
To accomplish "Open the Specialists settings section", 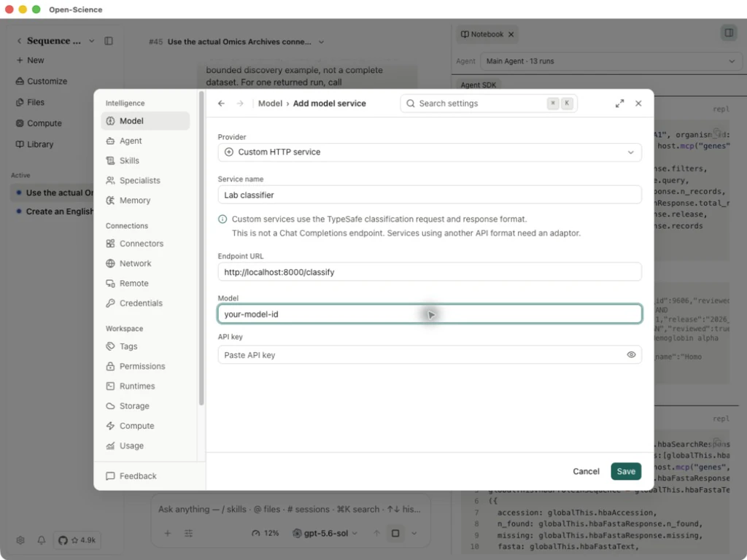I will tap(145, 181).
